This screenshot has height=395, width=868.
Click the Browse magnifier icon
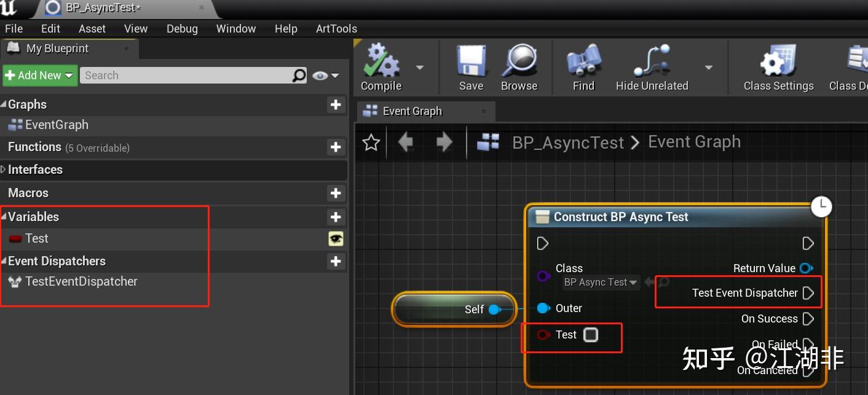pyautogui.click(x=519, y=61)
